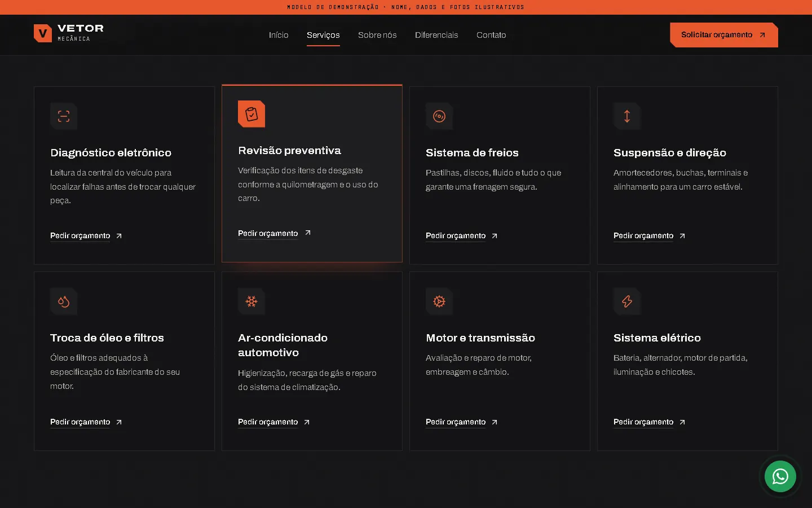Viewport: 812px width, 508px height.
Task: Open the Sobre nós nav item
Action: point(377,35)
